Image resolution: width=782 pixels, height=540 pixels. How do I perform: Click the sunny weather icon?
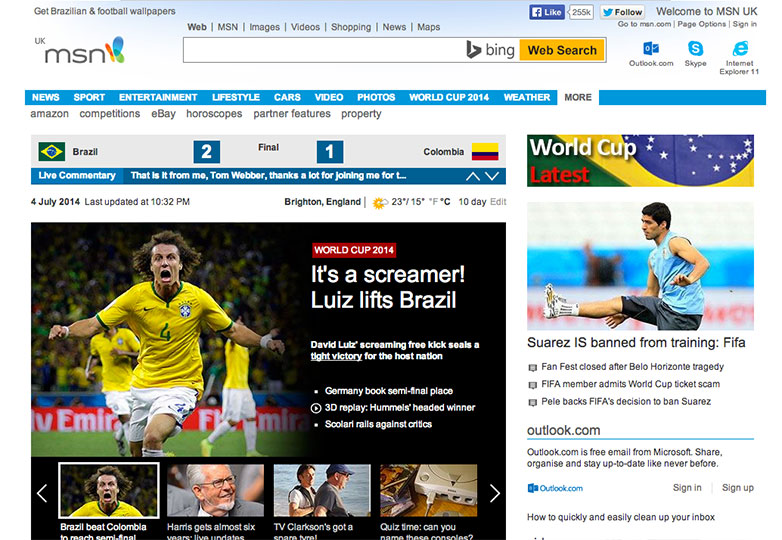(380, 202)
